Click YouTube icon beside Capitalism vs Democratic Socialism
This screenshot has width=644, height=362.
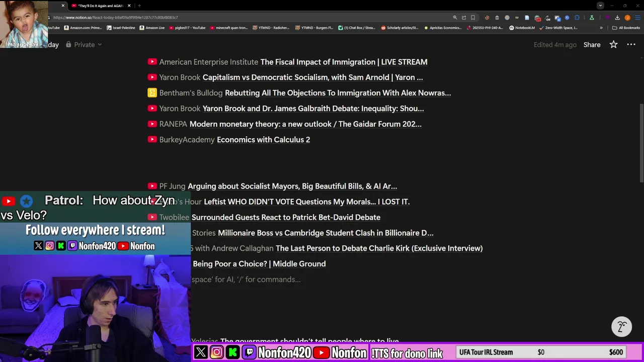[152, 77]
